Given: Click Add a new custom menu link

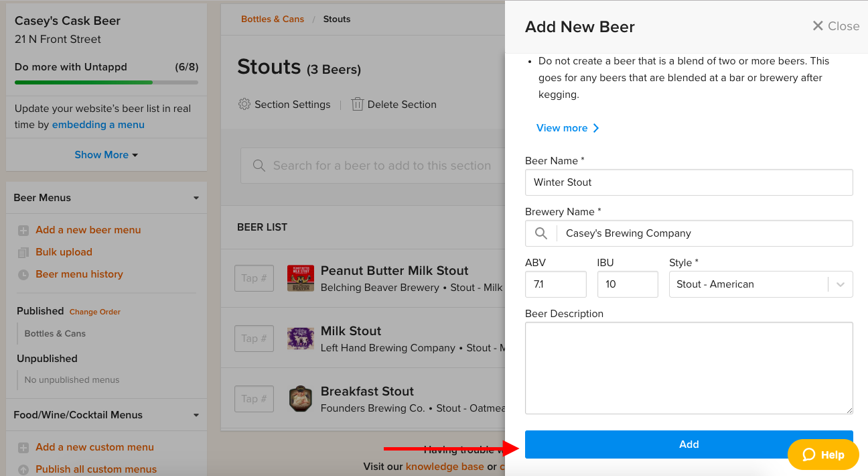Looking at the screenshot, I should [x=95, y=447].
